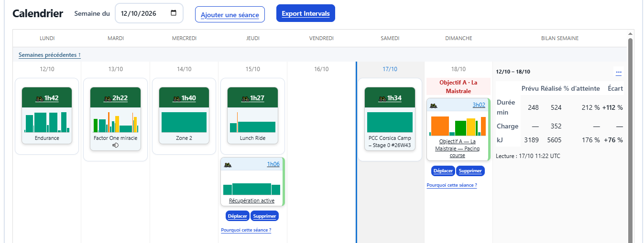Open Objectif A — La Maistrale — Pacing course

(458, 148)
